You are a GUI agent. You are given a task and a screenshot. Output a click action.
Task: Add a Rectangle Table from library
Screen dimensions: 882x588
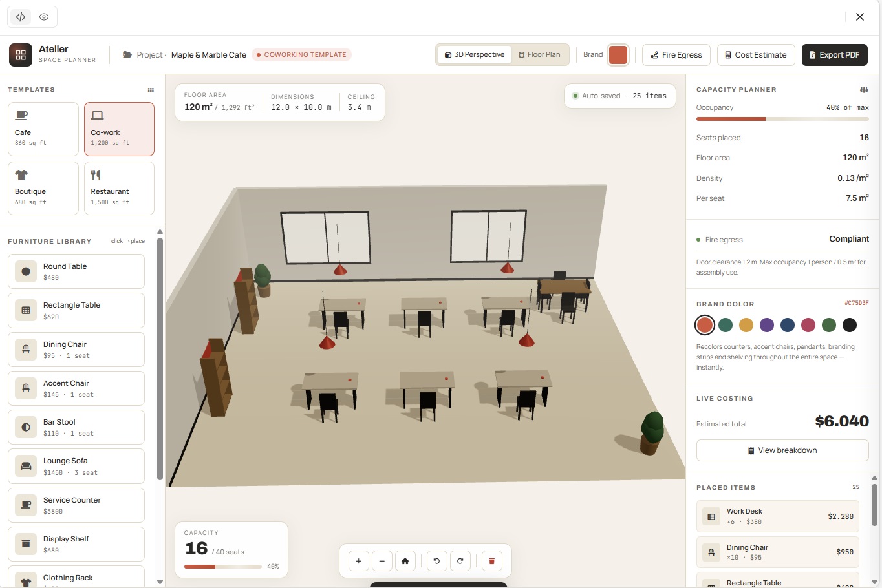click(76, 310)
